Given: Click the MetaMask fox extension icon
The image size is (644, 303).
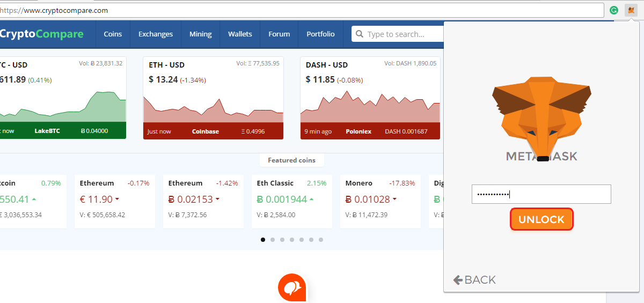Looking at the screenshot, I should pos(631,10).
